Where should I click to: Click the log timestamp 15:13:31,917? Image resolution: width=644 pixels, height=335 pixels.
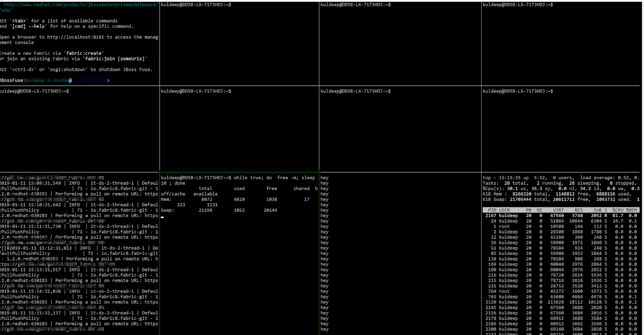tap(44, 270)
